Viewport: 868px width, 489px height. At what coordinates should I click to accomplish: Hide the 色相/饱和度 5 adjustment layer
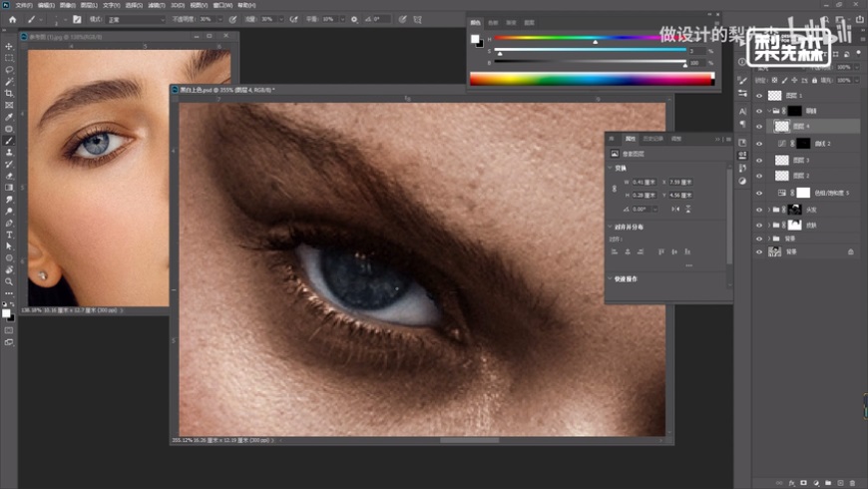click(x=759, y=193)
